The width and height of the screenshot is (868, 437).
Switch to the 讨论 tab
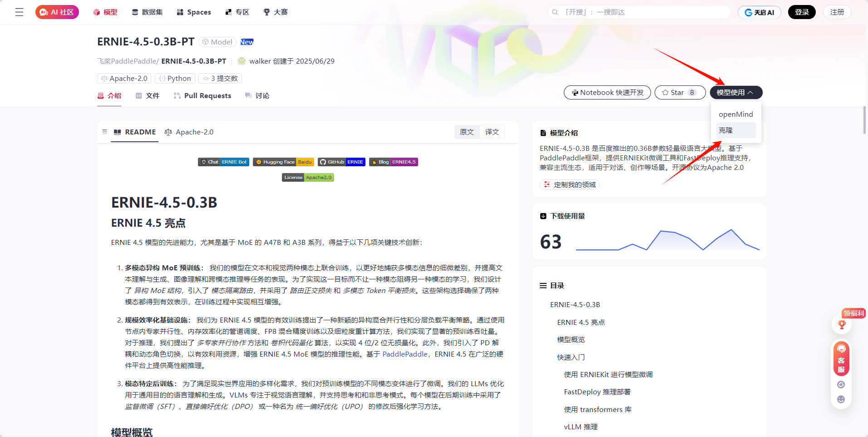click(x=257, y=95)
